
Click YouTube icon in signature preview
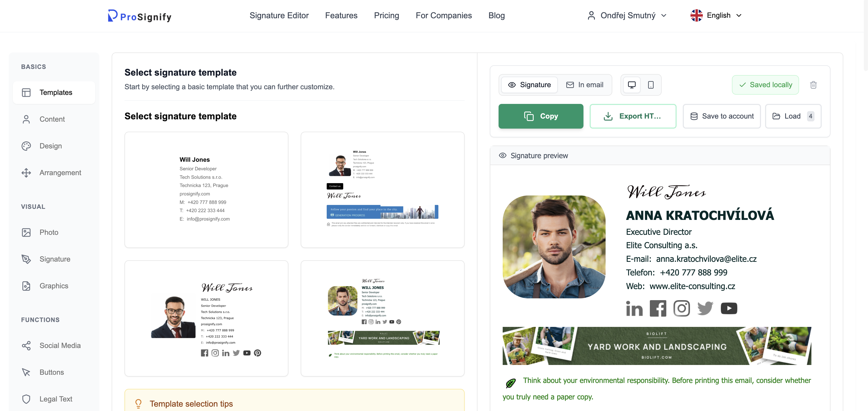[729, 308]
